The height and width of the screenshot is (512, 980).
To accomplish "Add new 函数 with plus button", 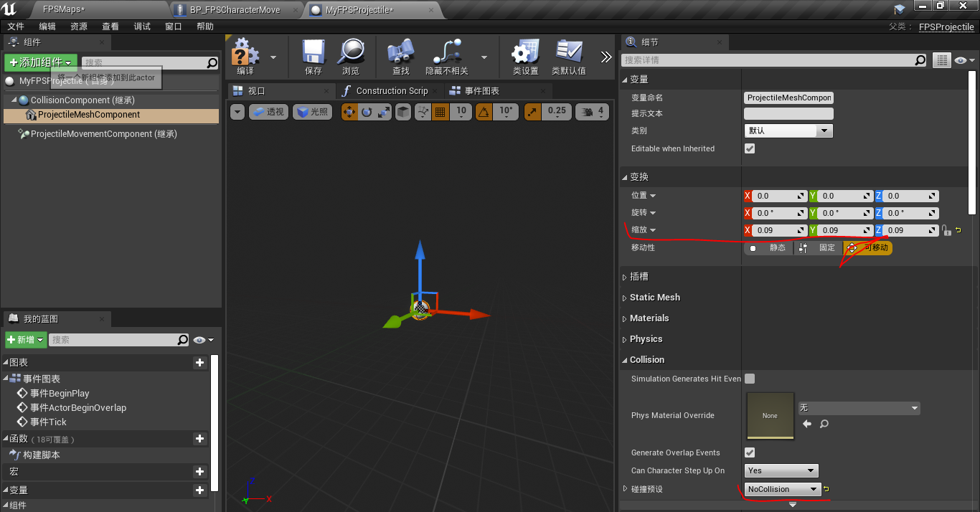I will (x=200, y=438).
